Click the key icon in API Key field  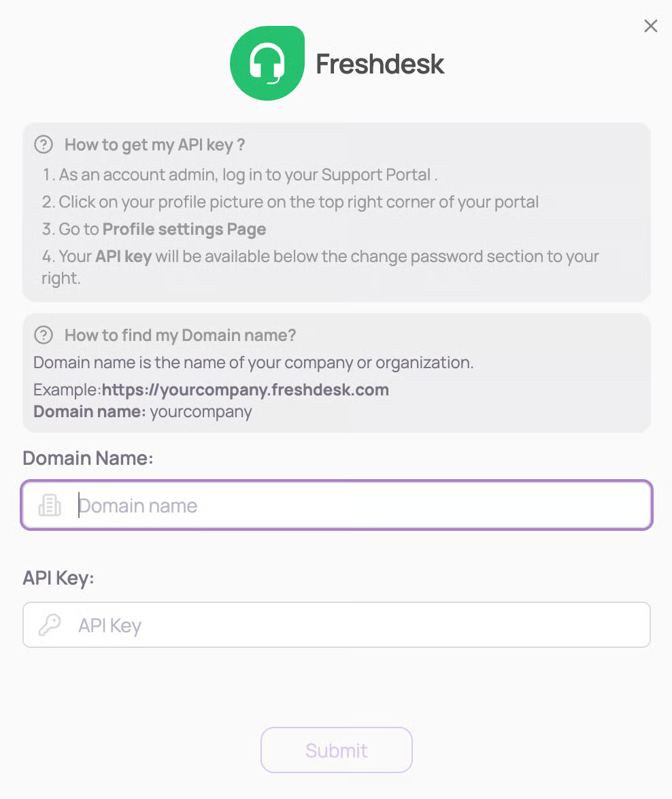50,625
